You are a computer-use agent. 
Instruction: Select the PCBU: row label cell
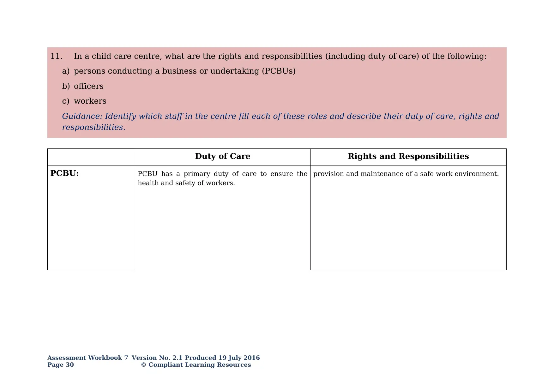pyautogui.click(x=91, y=218)
